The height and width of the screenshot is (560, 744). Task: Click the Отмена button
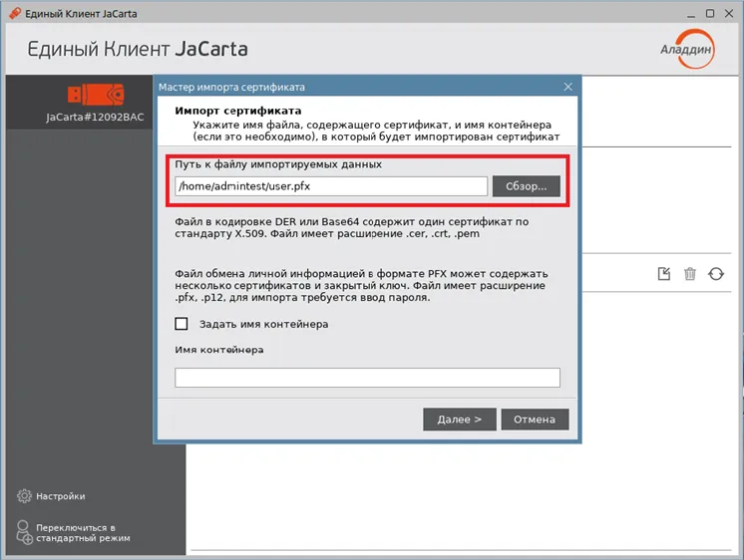(x=535, y=420)
